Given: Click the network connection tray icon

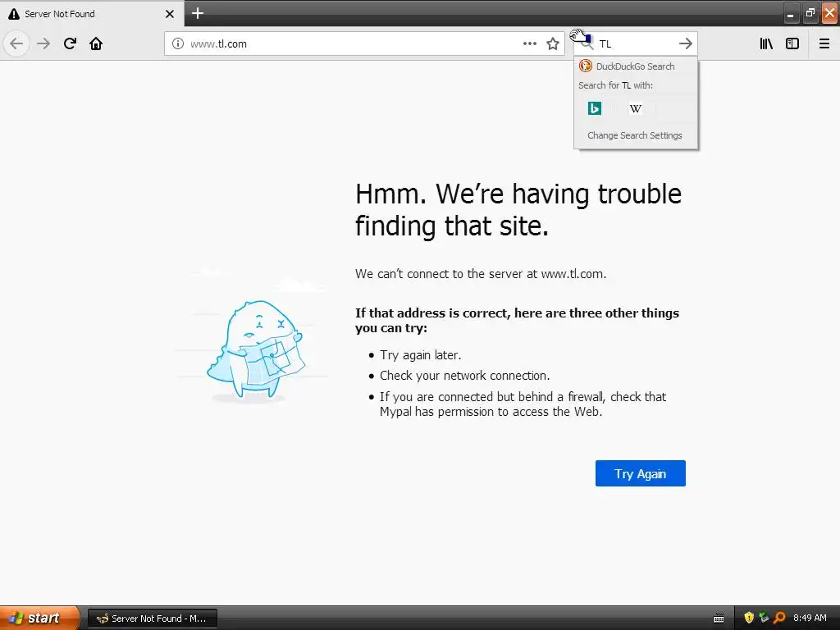Looking at the screenshot, I should (x=764, y=618).
